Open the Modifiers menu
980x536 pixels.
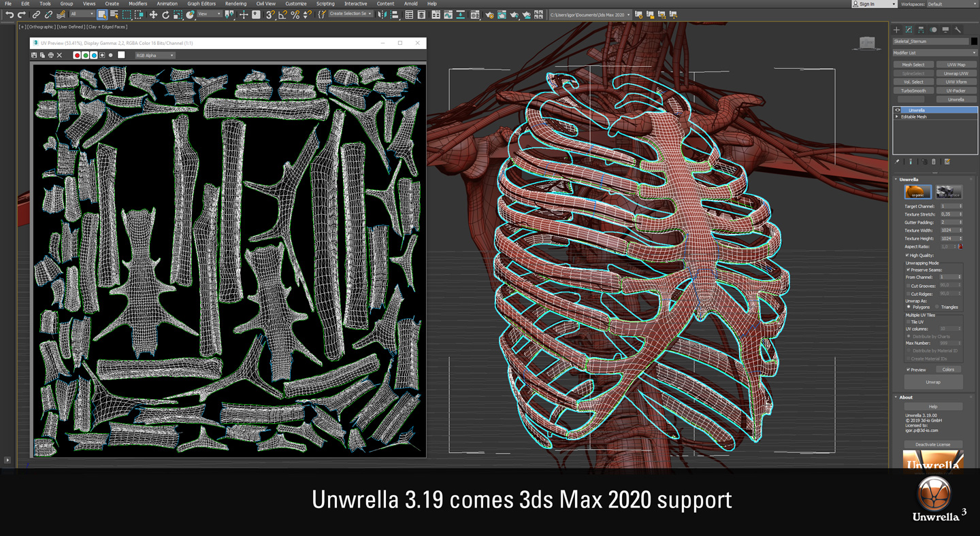click(137, 4)
